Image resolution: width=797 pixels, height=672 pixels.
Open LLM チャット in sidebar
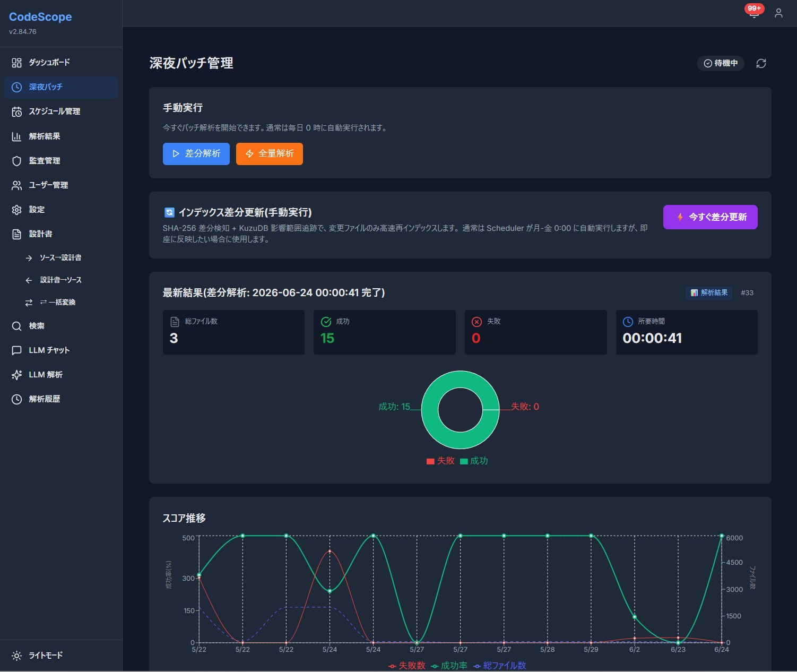(x=61, y=350)
